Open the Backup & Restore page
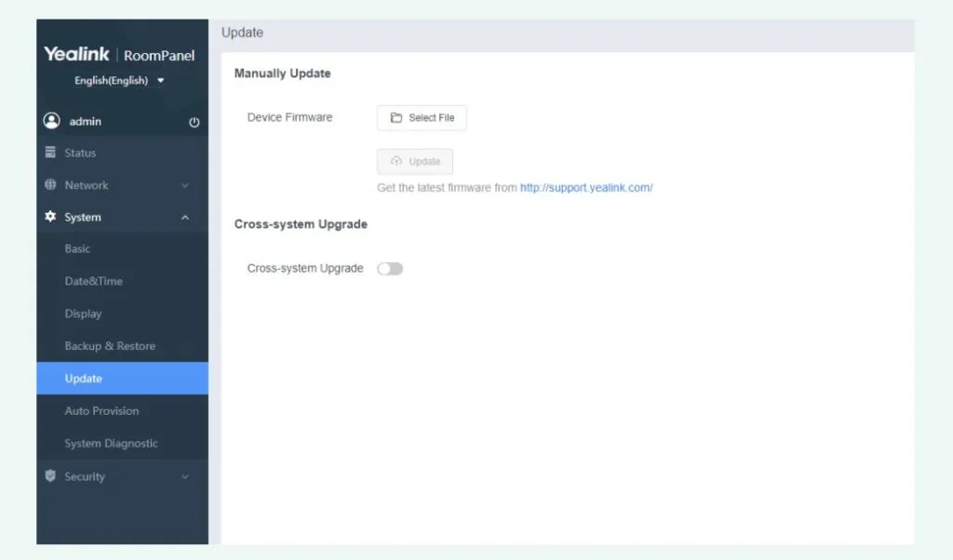This screenshot has height=560, width=953. (110, 346)
